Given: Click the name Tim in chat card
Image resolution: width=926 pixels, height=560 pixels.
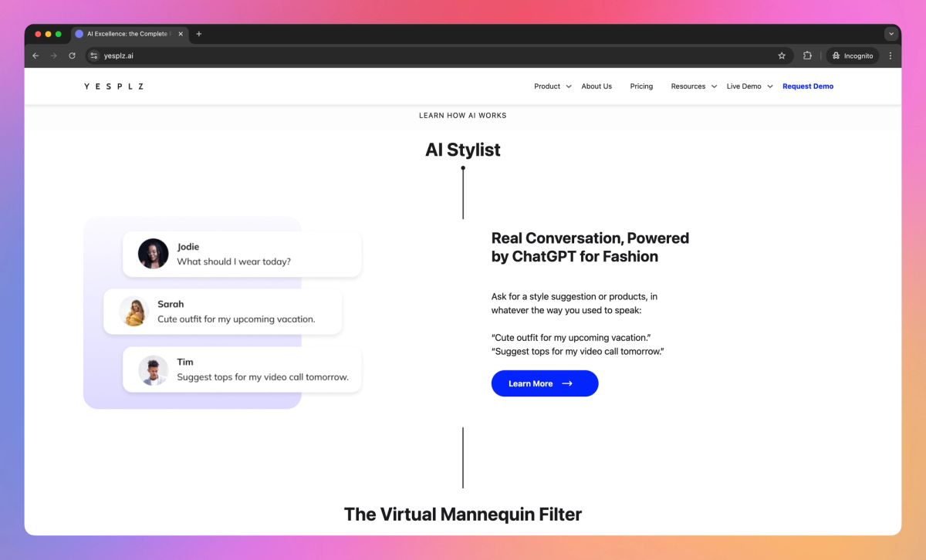Looking at the screenshot, I should point(185,362).
